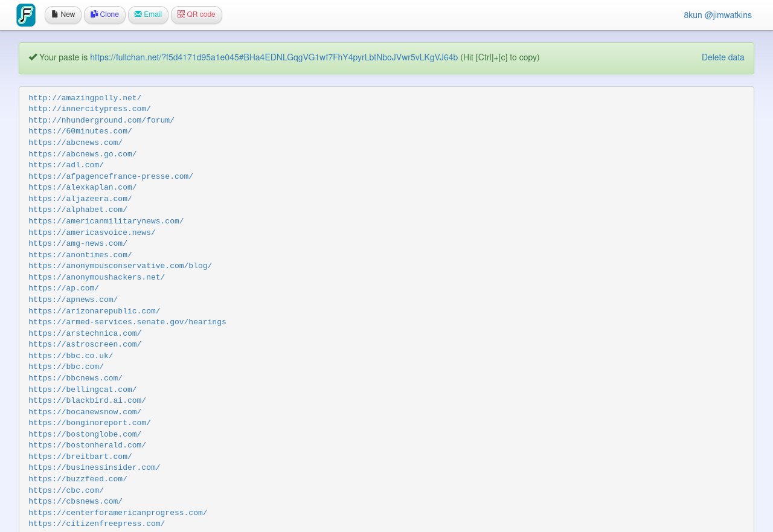Open the buzzfeed.com link

[x=78, y=479]
